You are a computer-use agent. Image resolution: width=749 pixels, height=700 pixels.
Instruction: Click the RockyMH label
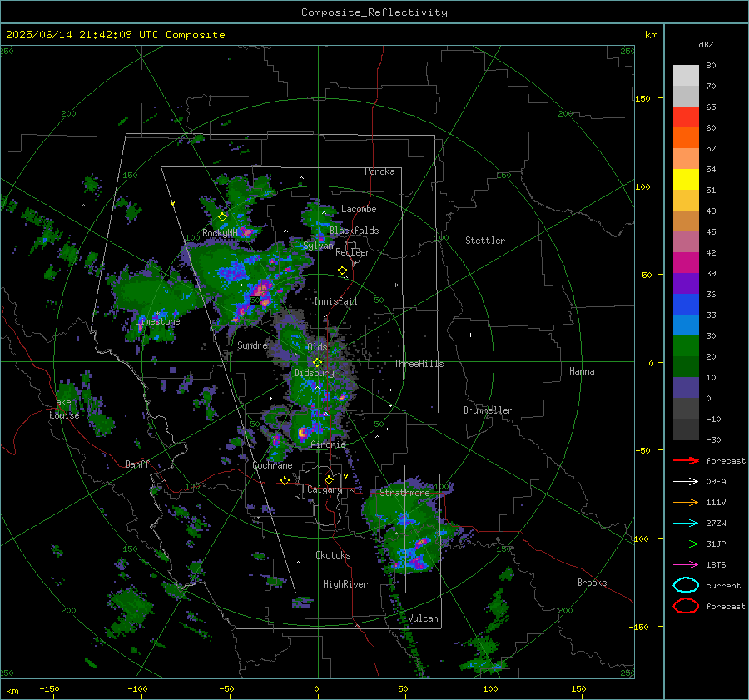(x=220, y=233)
